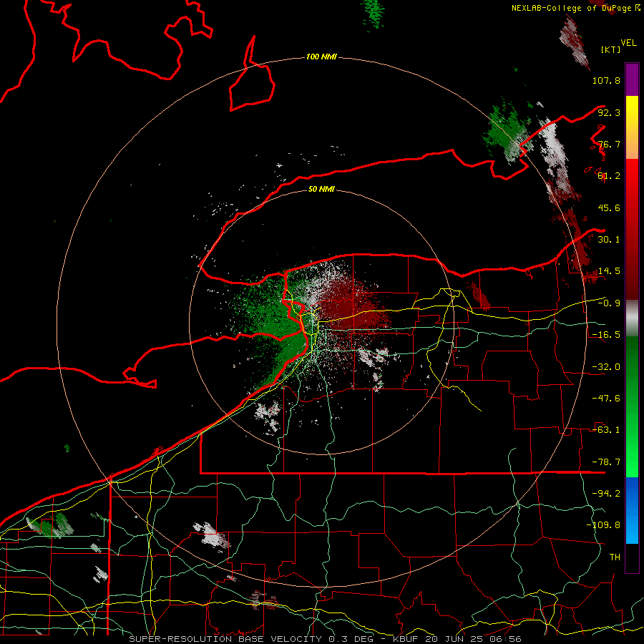
Task: Click the 14.5 value on the velocity scale
Action: tap(609, 271)
